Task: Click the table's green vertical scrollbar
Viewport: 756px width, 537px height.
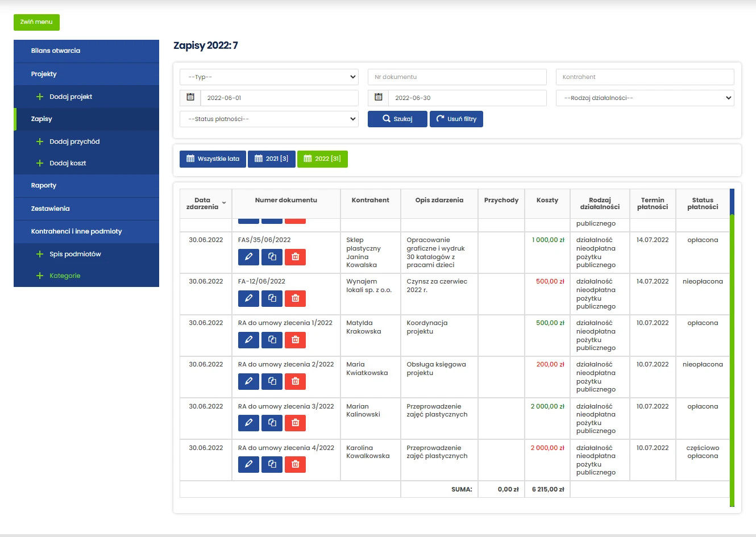Action: 732,360
